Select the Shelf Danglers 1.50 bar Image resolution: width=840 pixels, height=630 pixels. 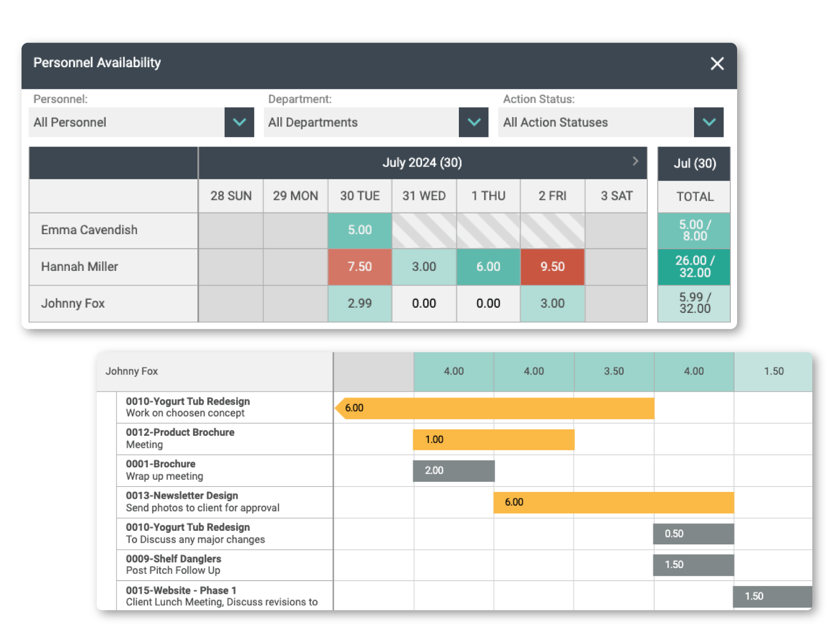693,565
